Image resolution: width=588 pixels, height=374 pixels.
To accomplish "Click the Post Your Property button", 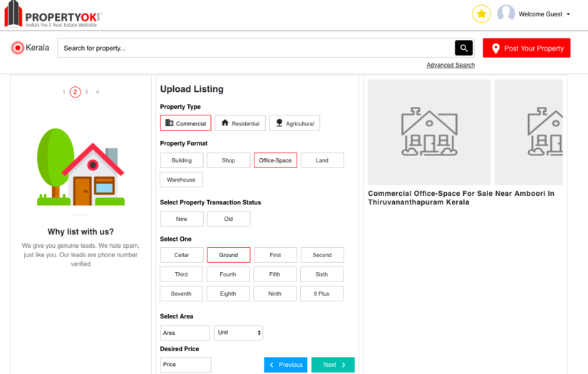I will click(527, 48).
